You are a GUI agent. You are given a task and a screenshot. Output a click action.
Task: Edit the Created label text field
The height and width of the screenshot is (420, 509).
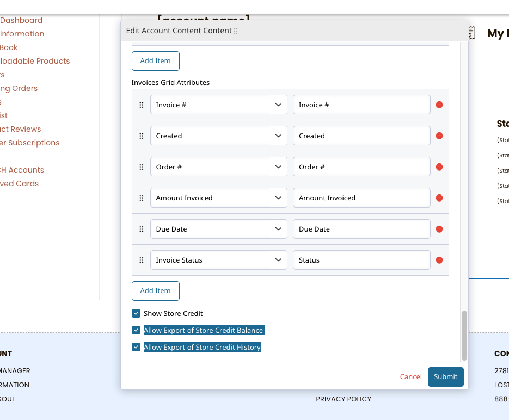361,136
